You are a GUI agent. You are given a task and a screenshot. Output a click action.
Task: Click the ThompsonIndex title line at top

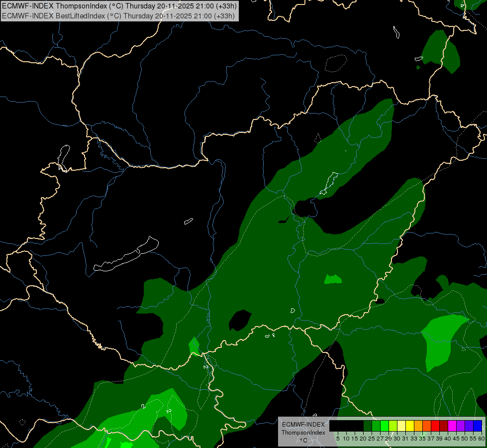pyautogui.click(x=119, y=6)
